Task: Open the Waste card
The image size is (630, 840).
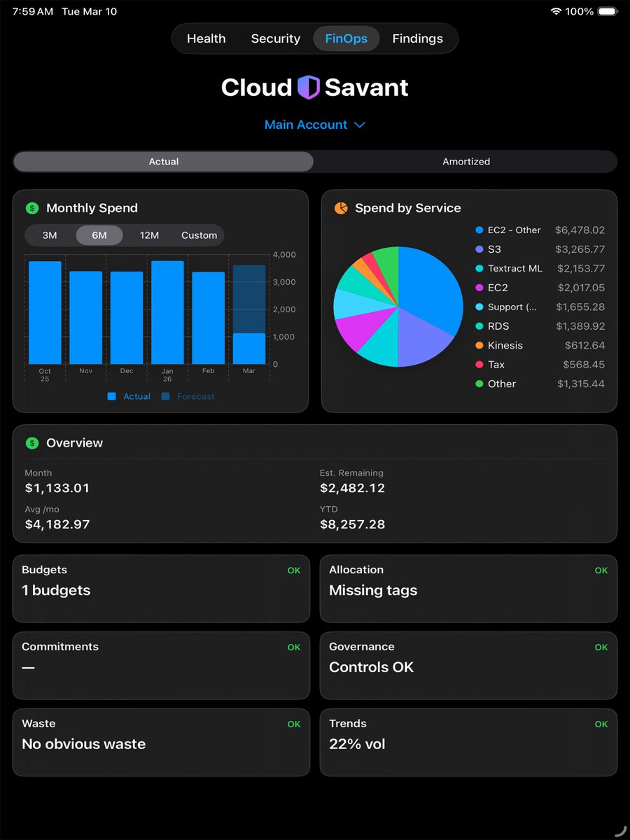Action: tap(161, 743)
